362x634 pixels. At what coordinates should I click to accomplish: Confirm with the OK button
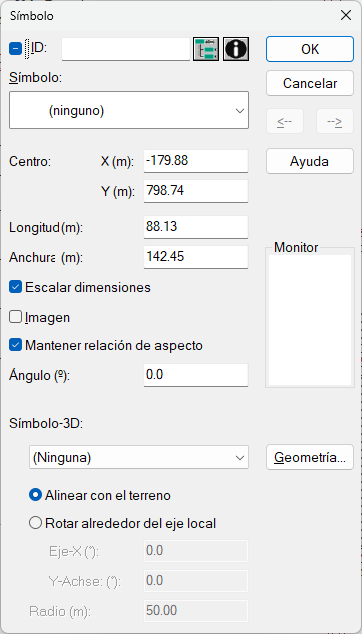pos(310,49)
